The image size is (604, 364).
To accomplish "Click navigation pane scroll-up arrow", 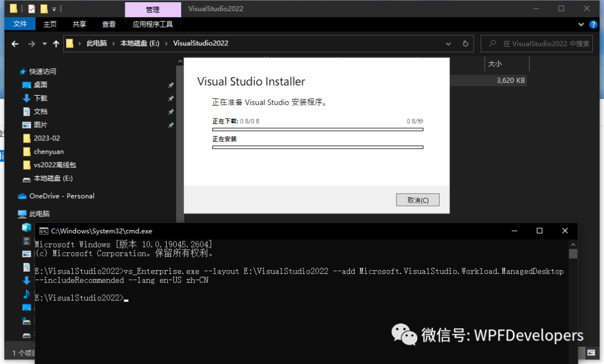I will pos(180,62).
